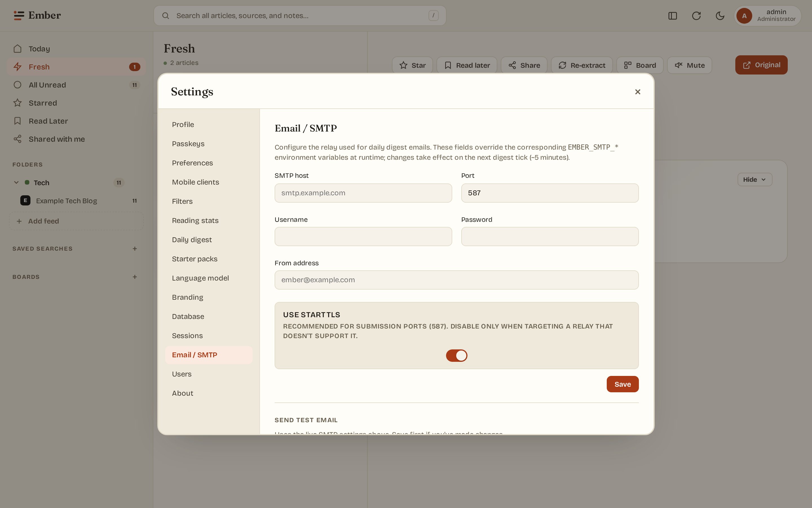
Task: Click the search magnifier icon
Action: (x=166, y=16)
